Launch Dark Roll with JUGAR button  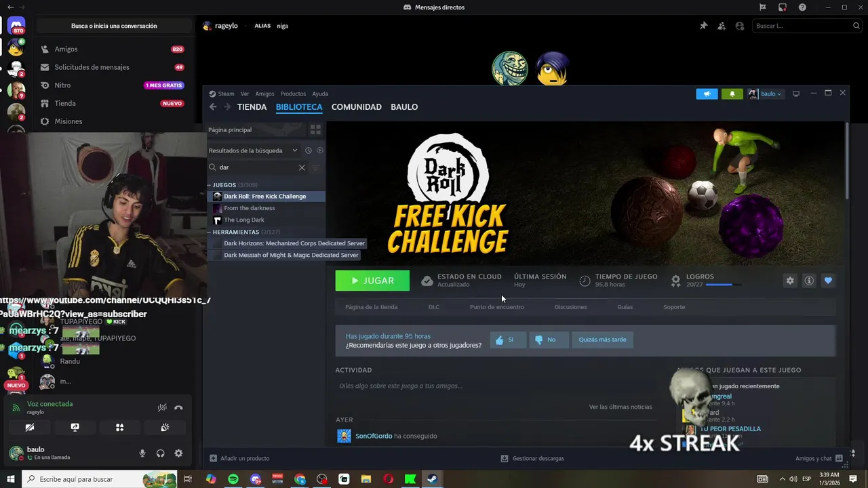(372, 281)
